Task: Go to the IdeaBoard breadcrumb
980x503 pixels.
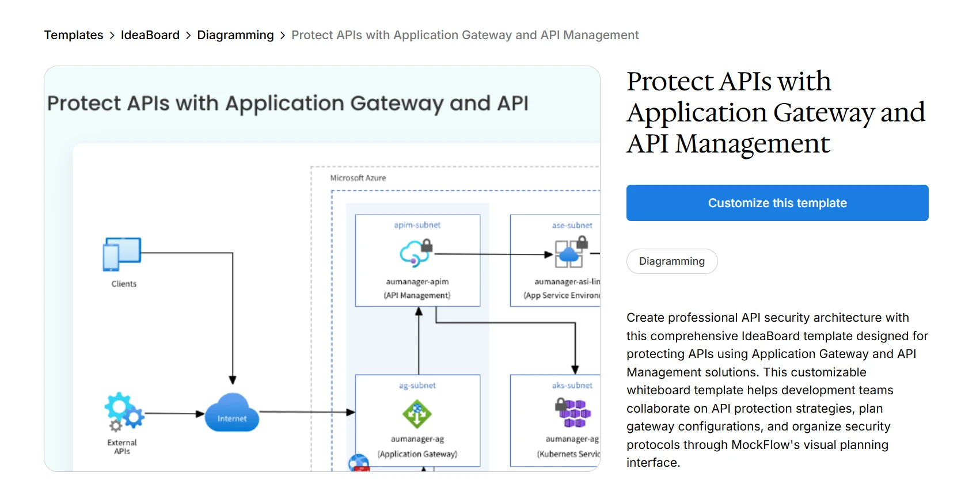Action: [150, 35]
